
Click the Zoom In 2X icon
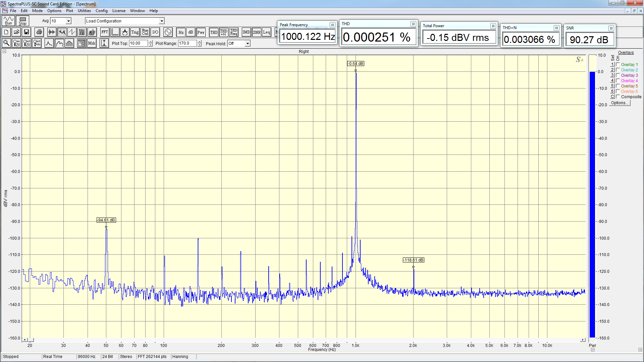(x=16, y=43)
